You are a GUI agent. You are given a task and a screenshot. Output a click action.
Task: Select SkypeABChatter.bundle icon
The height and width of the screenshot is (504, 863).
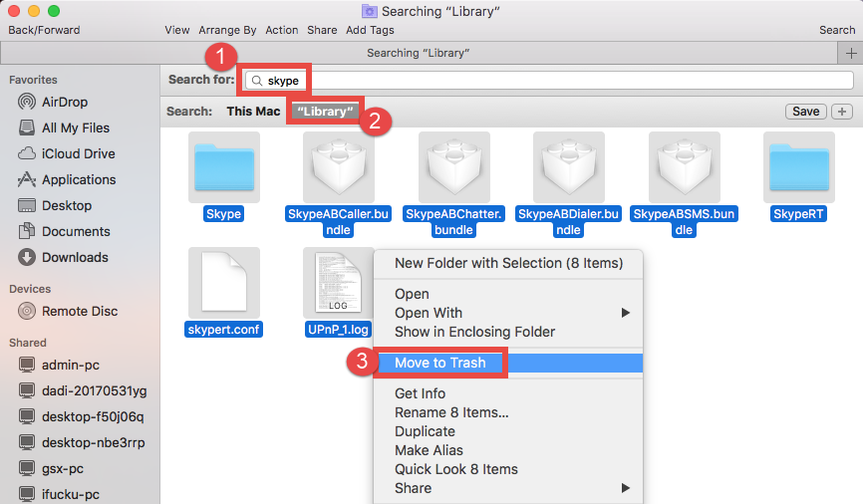click(454, 167)
